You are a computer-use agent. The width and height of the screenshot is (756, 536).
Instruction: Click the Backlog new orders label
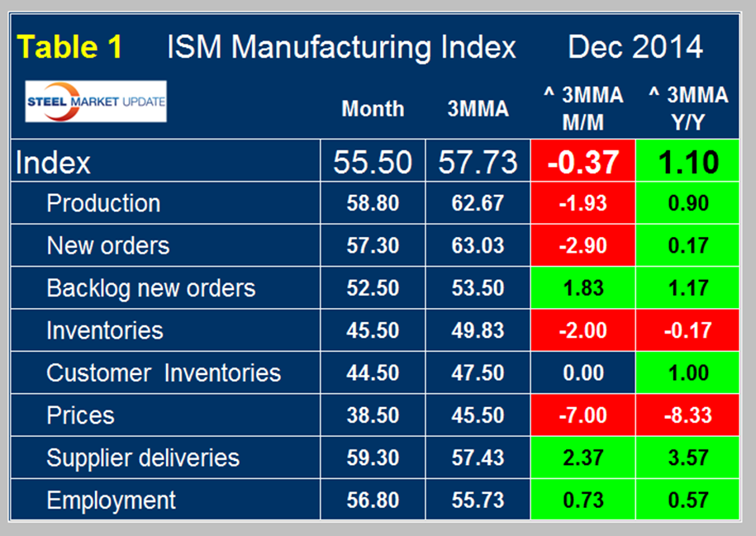point(150,288)
